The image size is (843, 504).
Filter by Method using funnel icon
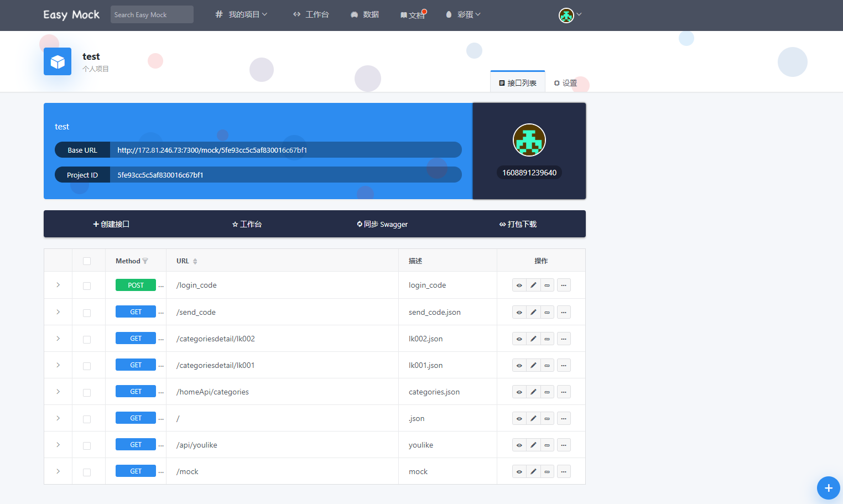tap(145, 261)
